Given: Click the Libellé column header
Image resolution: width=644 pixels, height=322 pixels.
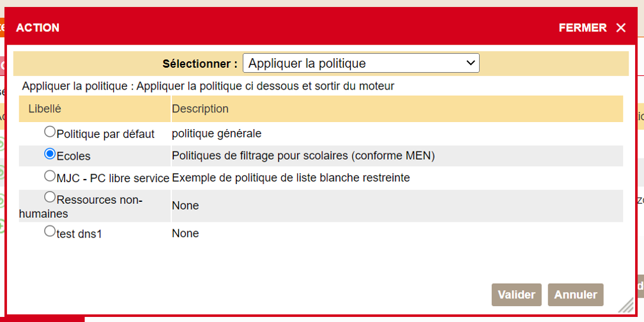Looking at the screenshot, I should click(x=45, y=109).
